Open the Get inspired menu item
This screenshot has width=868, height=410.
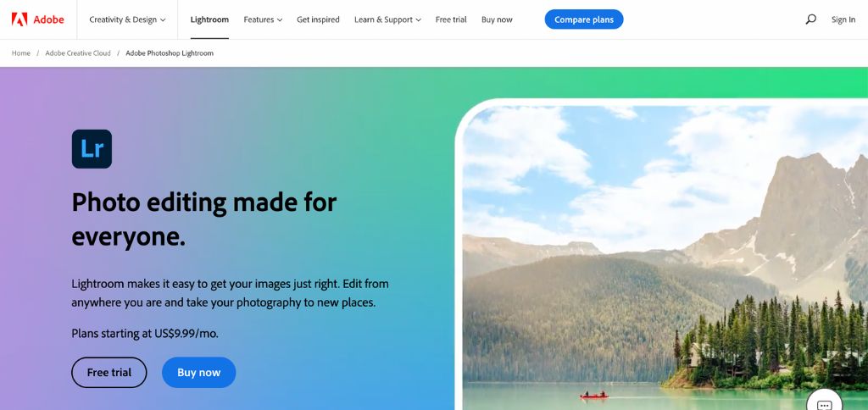[319, 19]
